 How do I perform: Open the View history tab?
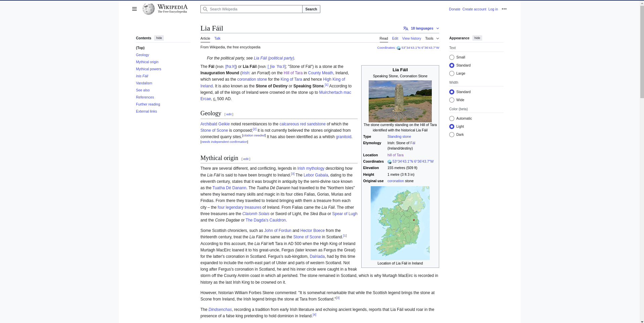click(411, 39)
